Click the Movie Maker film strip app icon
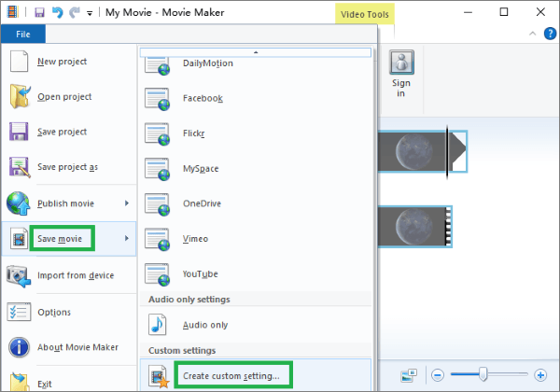This screenshot has height=392, width=560. (12, 12)
